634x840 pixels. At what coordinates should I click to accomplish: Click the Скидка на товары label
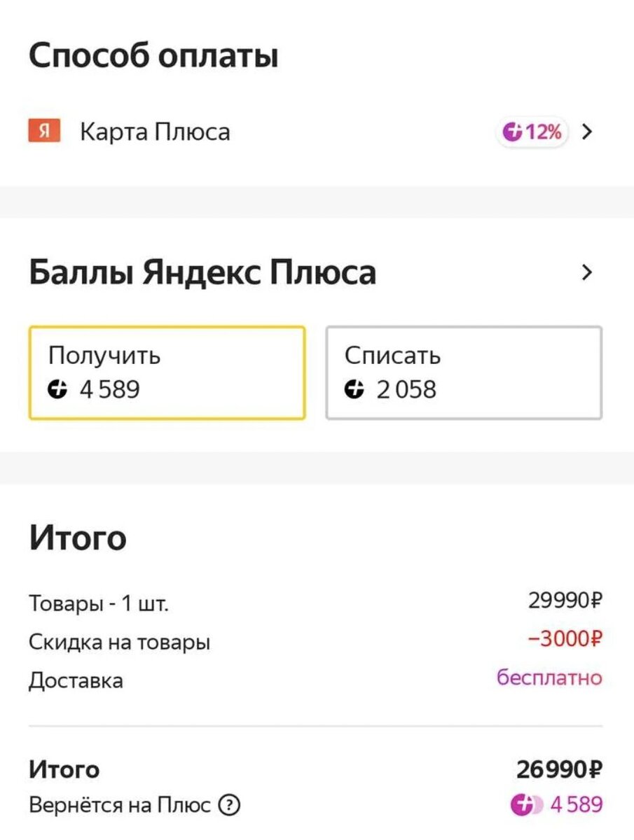[x=120, y=642]
